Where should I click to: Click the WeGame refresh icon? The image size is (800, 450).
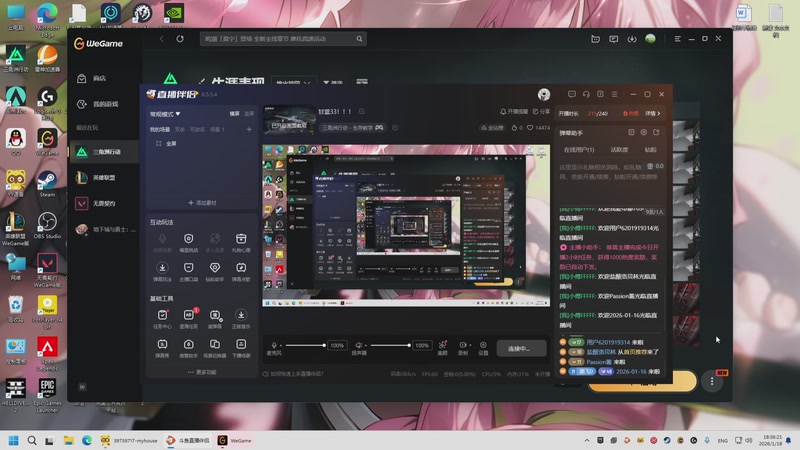click(180, 39)
